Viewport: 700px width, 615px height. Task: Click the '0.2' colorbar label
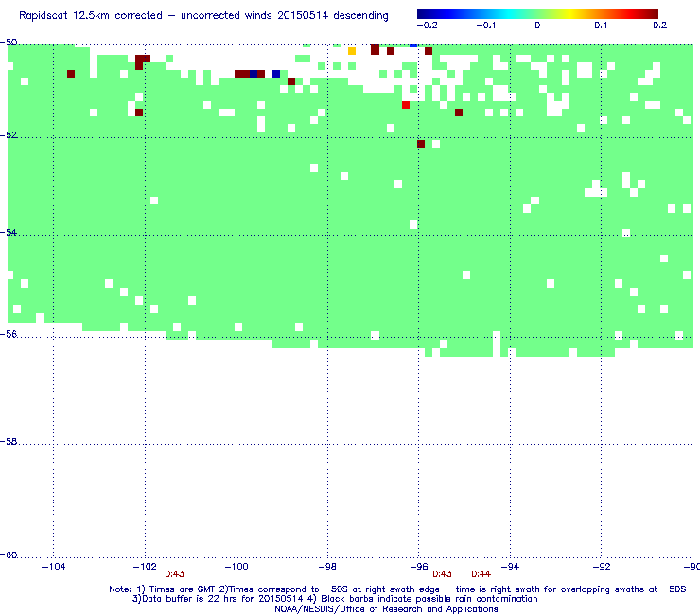(660, 26)
